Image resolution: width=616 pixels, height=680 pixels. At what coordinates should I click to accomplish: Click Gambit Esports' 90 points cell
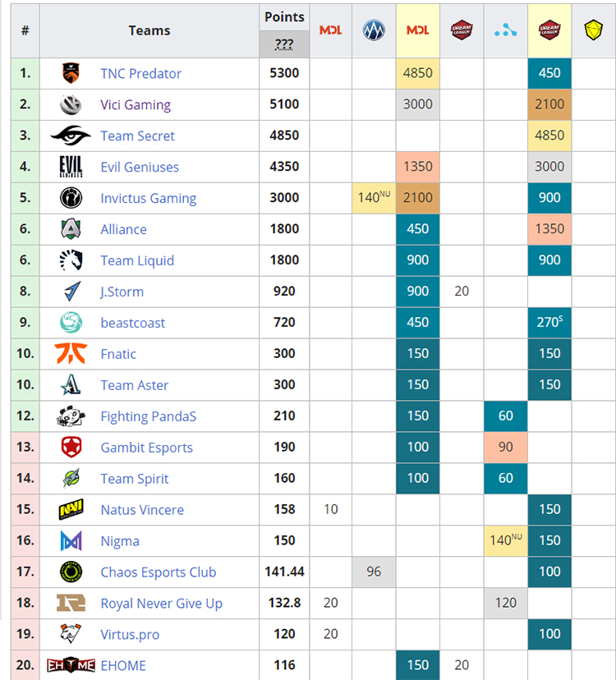click(x=506, y=447)
